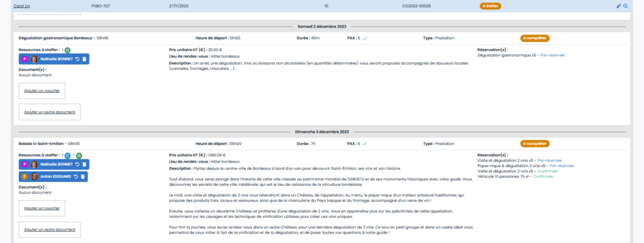Click the 'Dimanche 3 décembre 2023' date heading
Screen dimensions: 644x243
322,132
